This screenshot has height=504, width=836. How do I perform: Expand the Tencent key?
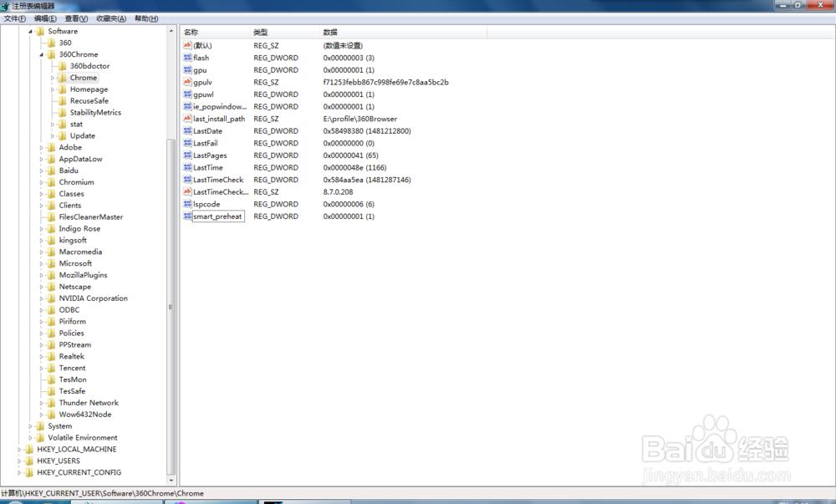point(42,368)
